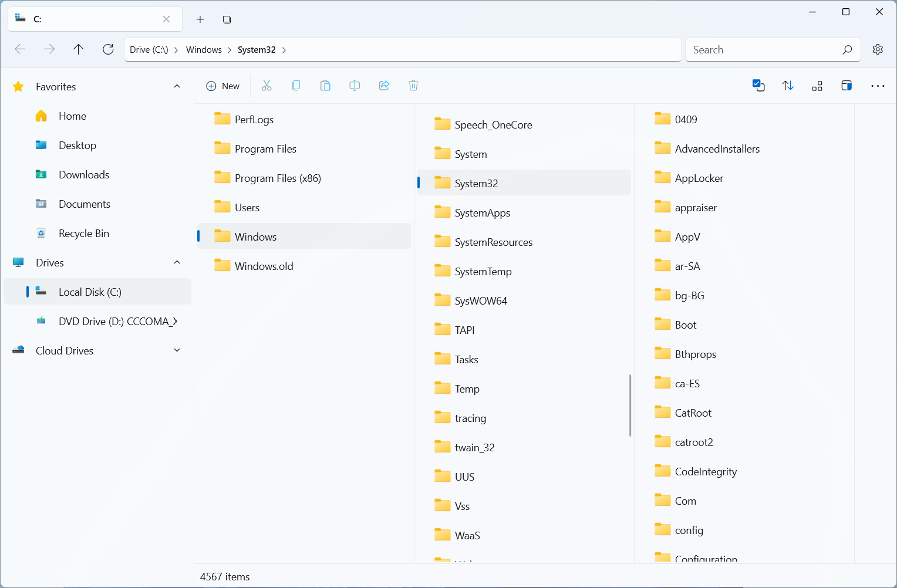
Task: Click the Rename icon in toolbar
Action: point(355,86)
